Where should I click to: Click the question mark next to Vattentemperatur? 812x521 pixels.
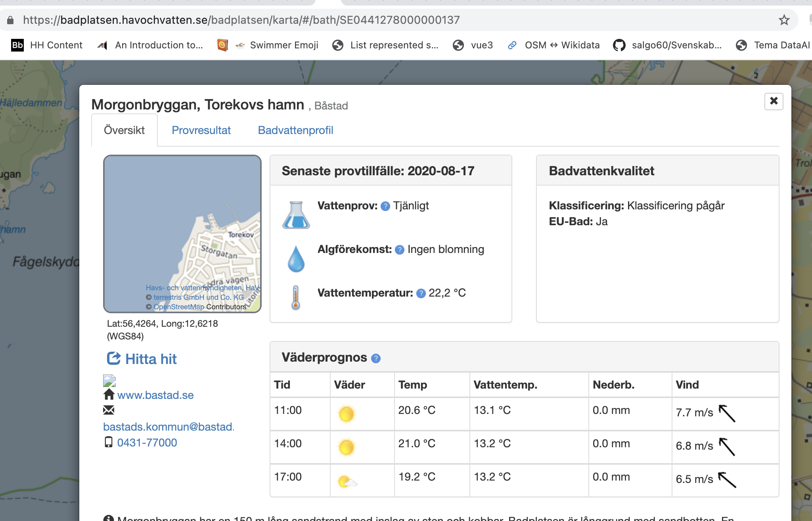point(421,293)
